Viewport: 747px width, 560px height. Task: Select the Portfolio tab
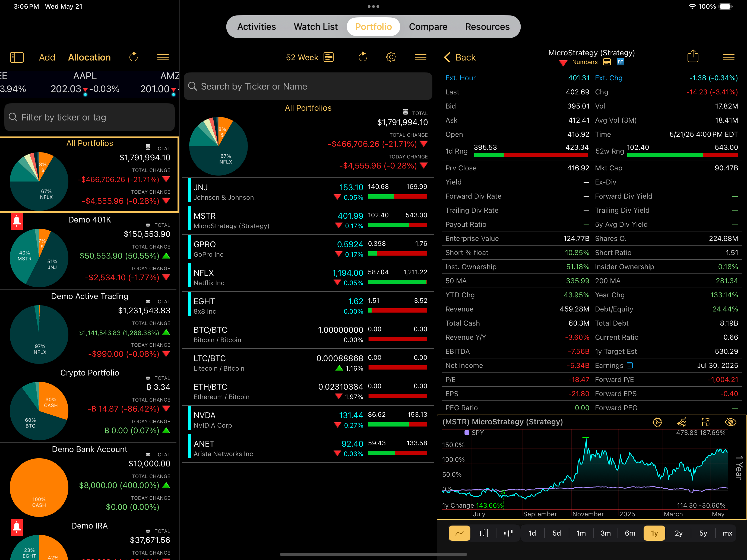[373, 27]
